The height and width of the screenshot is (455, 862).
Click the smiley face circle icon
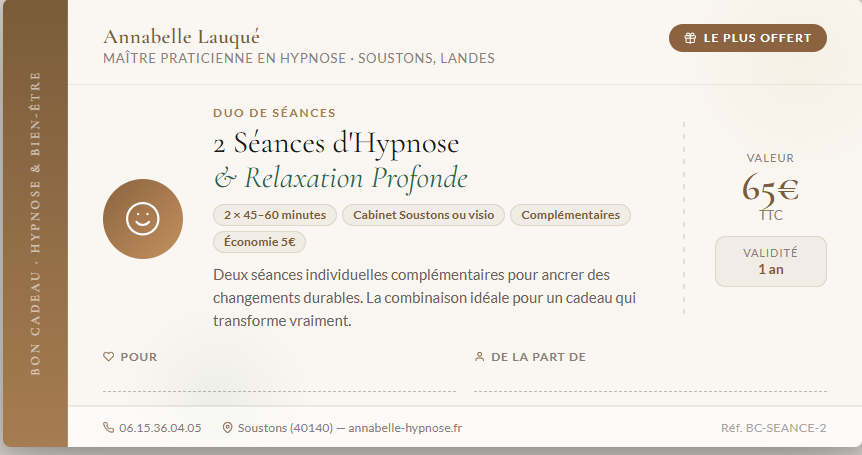(x=143, y=219)
